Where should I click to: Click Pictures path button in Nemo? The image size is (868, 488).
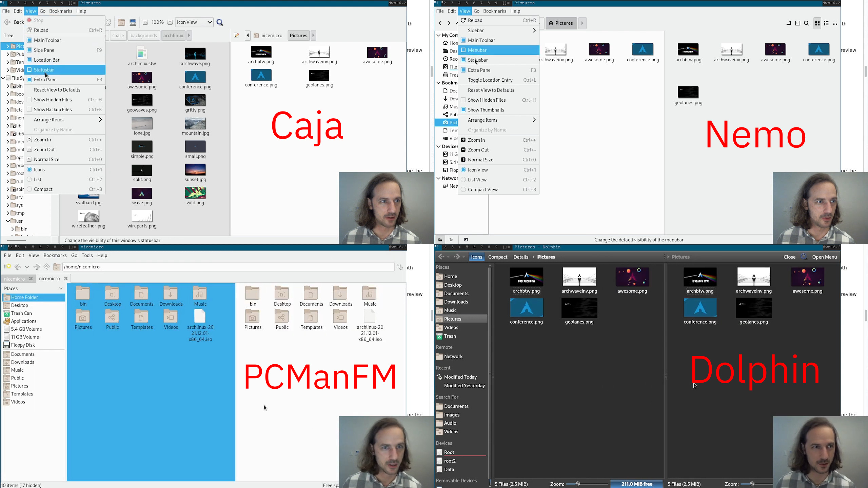561,23
